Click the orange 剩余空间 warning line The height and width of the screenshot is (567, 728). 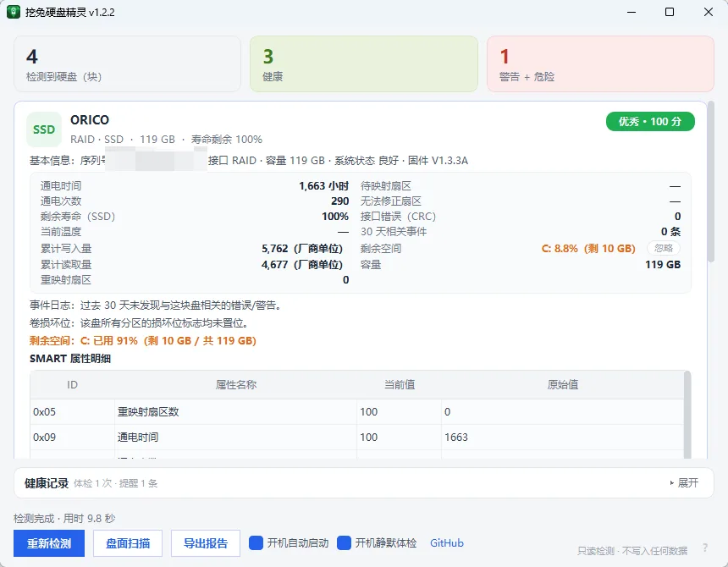(x=143, y=340)
